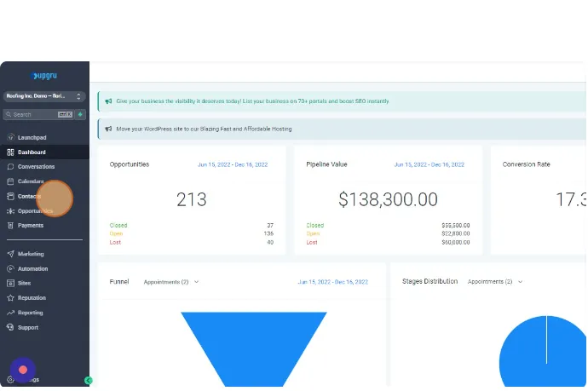The height and width of the screenshot is (391, 588).
Task: Click the Sites page icon
Action: pos(10,283)
